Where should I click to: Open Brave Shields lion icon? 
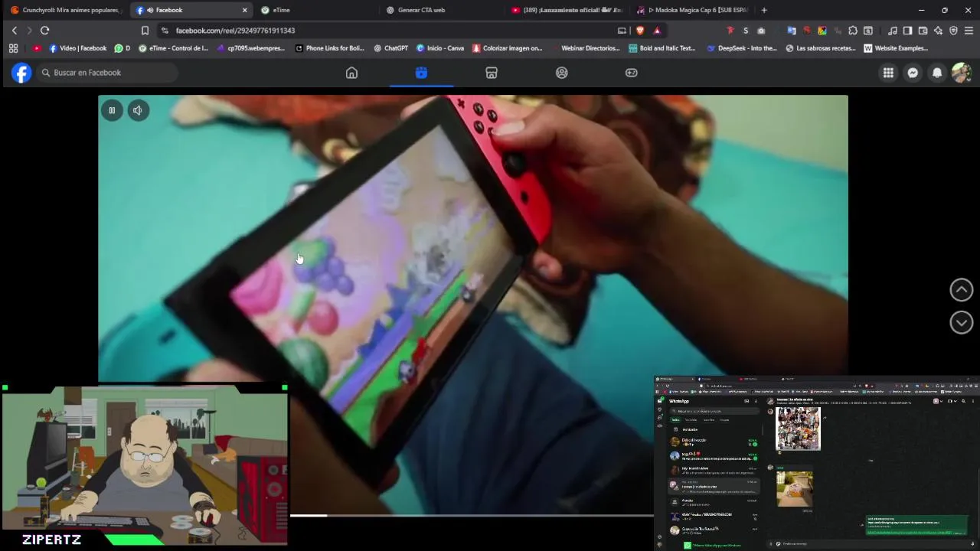click(640, 31)
